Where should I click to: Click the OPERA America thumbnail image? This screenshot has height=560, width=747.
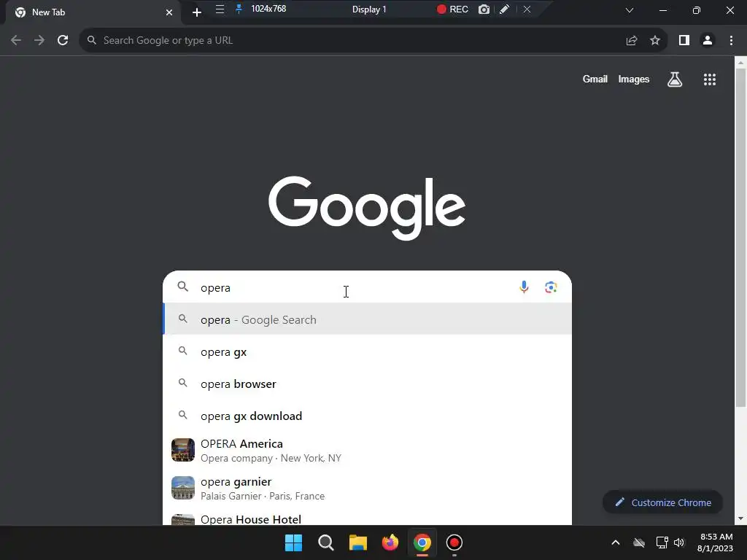click(x=183, y=450)
